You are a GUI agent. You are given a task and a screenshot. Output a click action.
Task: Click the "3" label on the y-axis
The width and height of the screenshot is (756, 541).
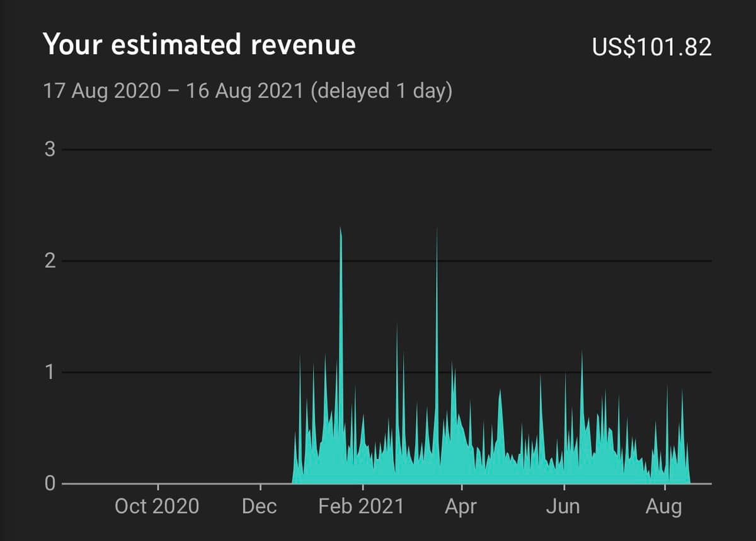(x=50, y=150)
